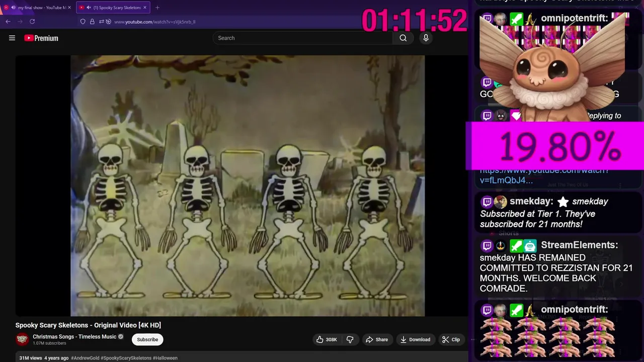The image size is (644, 362).
Task: Open a new browser tab with plus
Action: (157, 8)
